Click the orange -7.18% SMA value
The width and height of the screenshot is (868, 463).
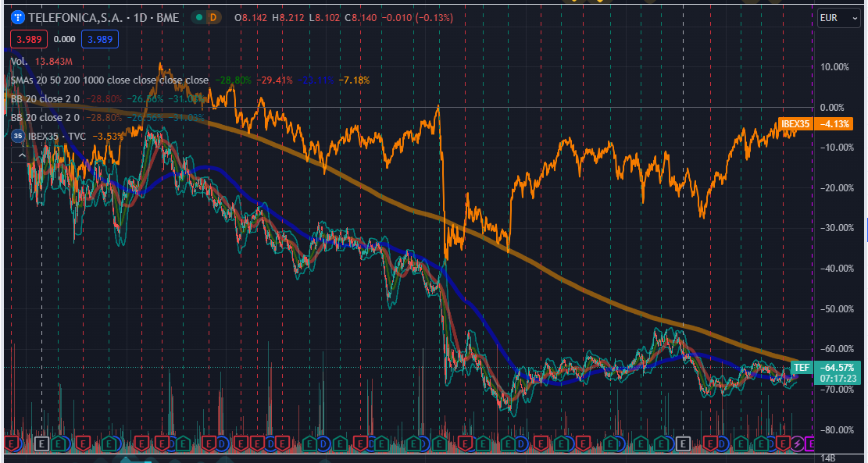pos(352,80)
